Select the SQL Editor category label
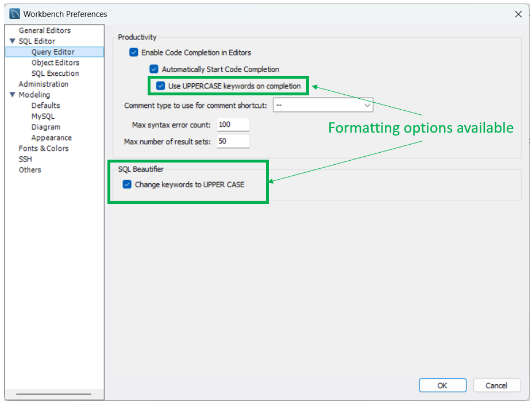This screenshot has height=402, width=532. click(37, 41)
